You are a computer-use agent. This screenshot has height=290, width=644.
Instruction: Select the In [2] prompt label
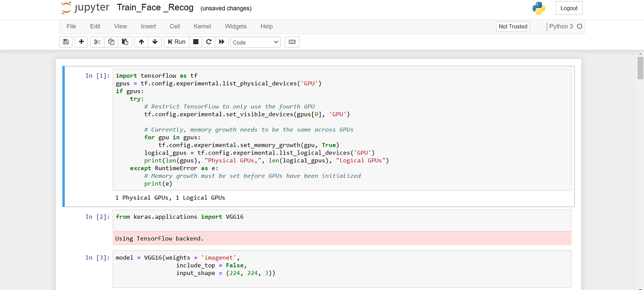point(98,217)
